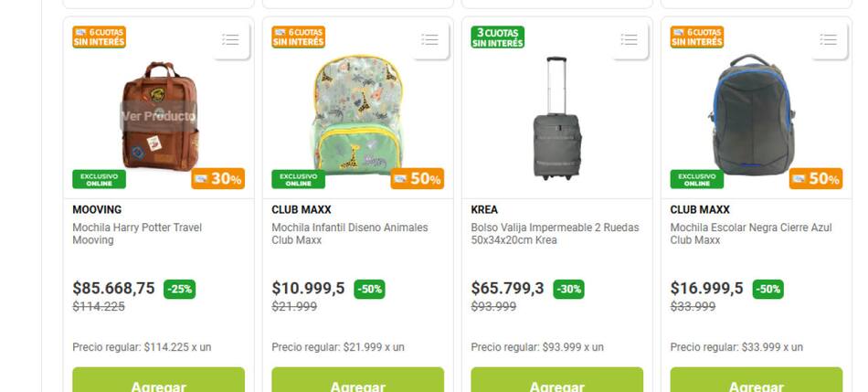The image size is (868, 392).
Task: Click the green 3 cuotas sin interés badge
Action: tap(497, 37)
